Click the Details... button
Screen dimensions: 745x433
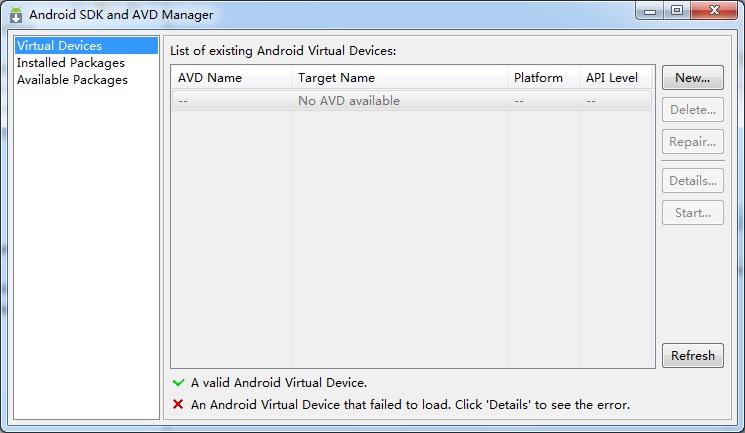click(693, 181)
